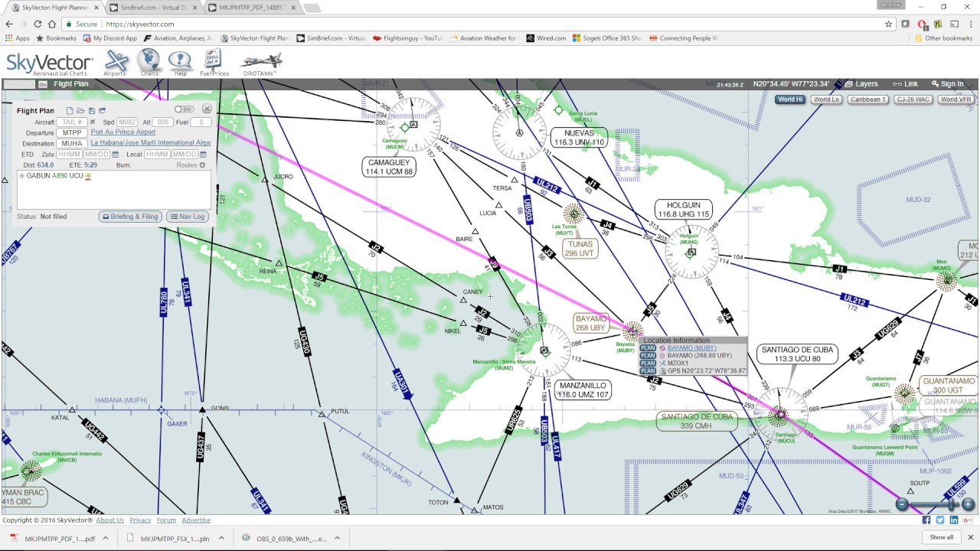This screenshot has width=980, height=551.
Task: Close the Flight Plan panel
Action: (207, 109)
